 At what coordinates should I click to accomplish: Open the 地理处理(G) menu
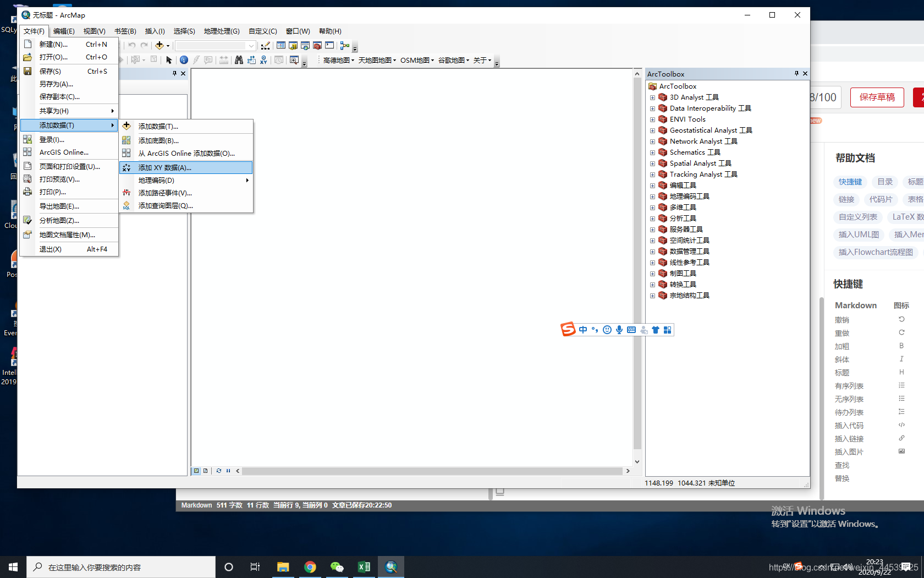(x=222, y=31)
